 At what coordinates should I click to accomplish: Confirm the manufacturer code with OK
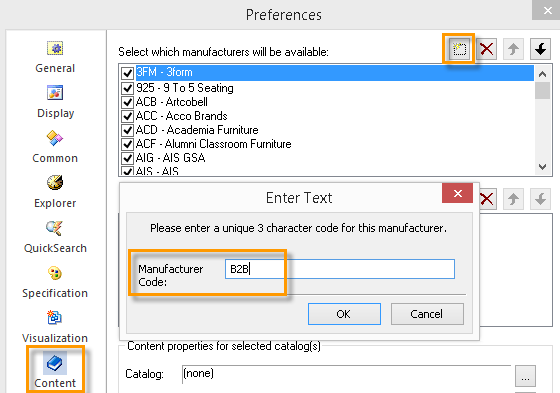[344, 314]
